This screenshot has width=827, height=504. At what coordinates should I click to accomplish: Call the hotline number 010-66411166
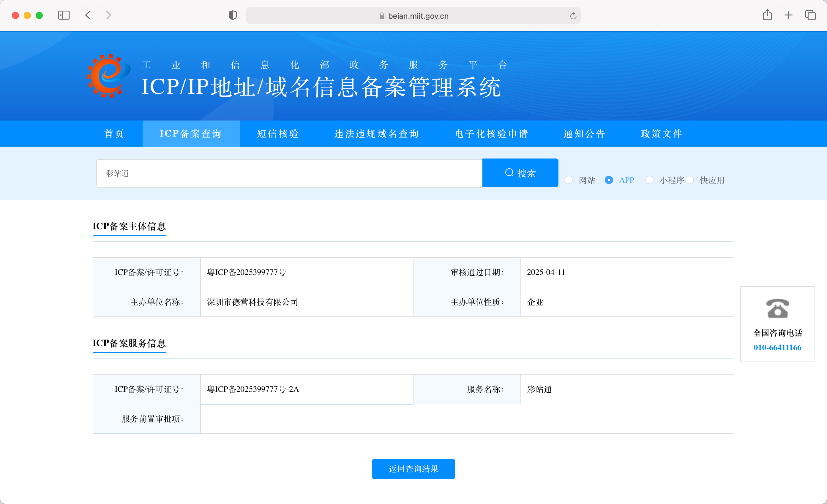coord(778,347)
